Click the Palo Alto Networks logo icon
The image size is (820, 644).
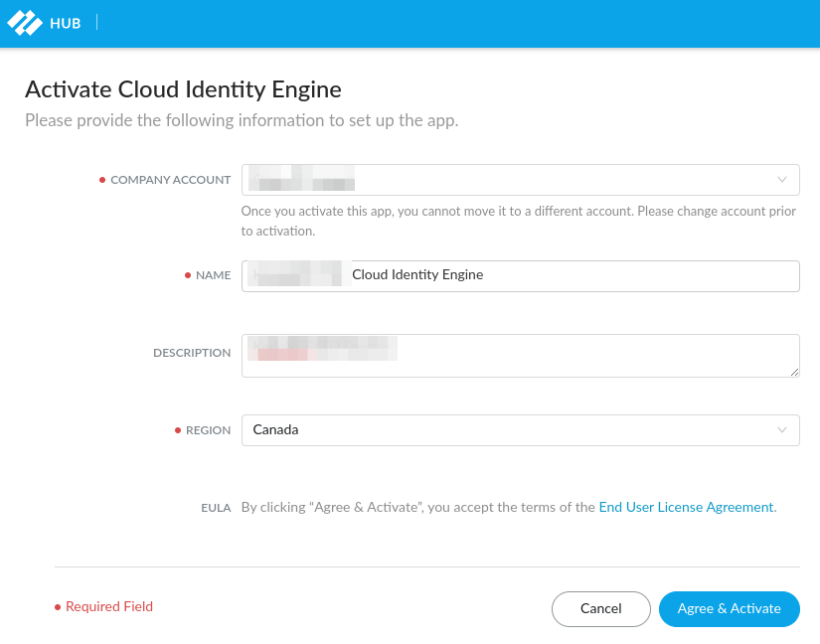coord(25,23)
